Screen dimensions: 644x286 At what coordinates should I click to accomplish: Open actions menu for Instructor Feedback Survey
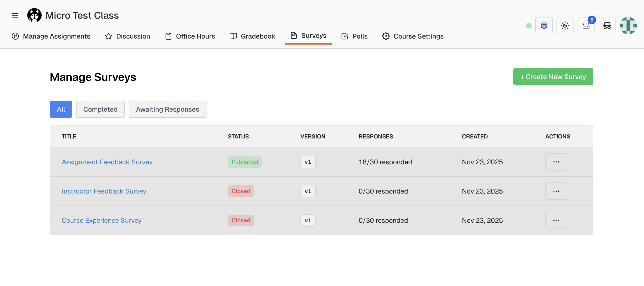(556, 191)
